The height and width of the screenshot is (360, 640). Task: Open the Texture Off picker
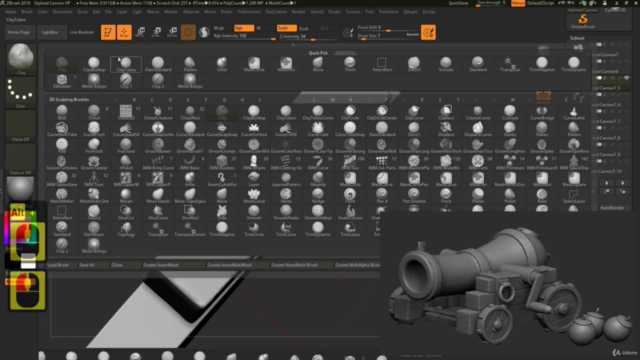21,159
